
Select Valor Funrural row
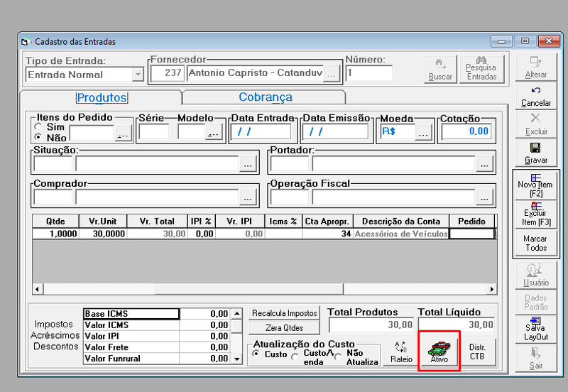tap(157, 359)
